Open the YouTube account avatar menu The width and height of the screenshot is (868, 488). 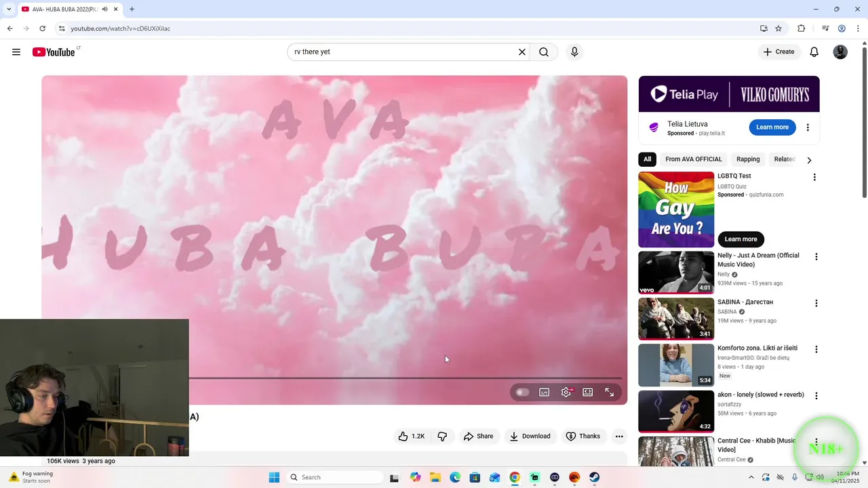click(x=840, y=52)
